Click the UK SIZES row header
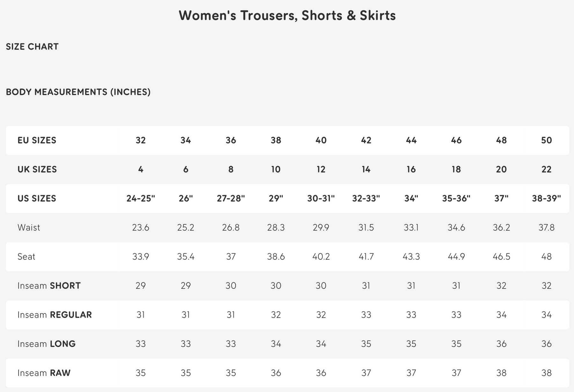 pyautogui.click(x=37, y=169)
